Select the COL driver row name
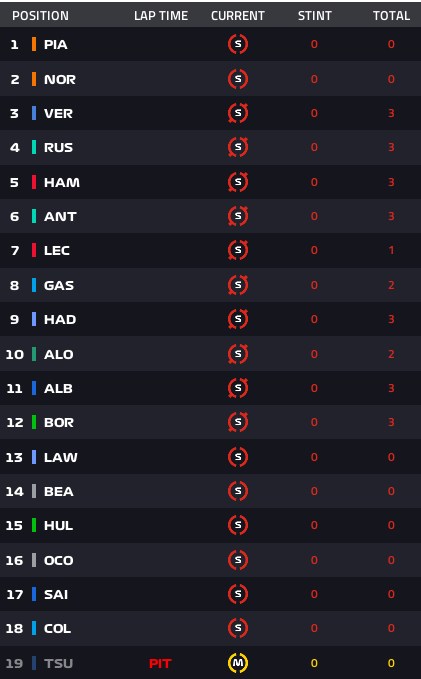This screenshot has height=679, width=421. (57, 629)
